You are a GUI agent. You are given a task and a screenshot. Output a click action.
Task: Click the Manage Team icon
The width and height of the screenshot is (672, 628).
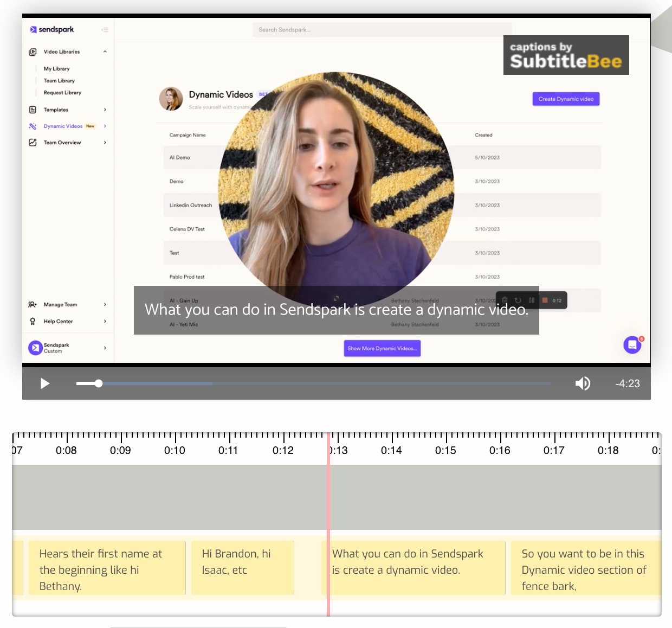tap(33, 305)
